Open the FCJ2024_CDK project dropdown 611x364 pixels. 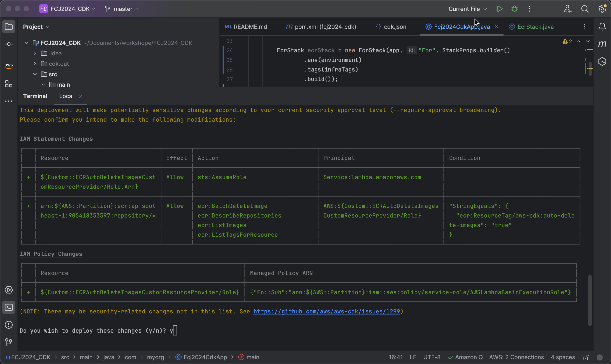67,9
